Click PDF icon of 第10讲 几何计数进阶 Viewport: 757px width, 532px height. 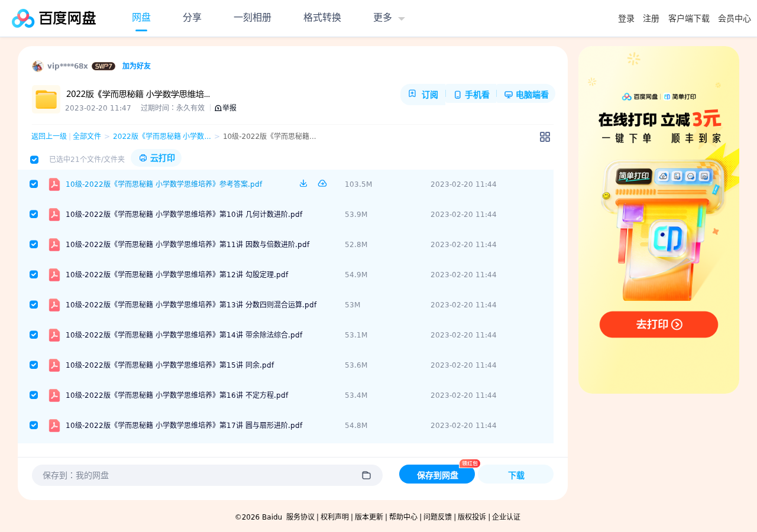coord(54,215)
